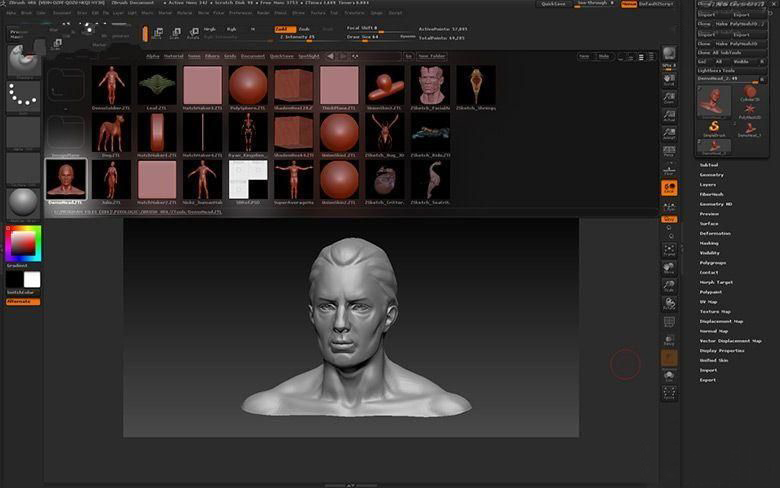Select the SimpleBrush tool icon

coord(714,128)
